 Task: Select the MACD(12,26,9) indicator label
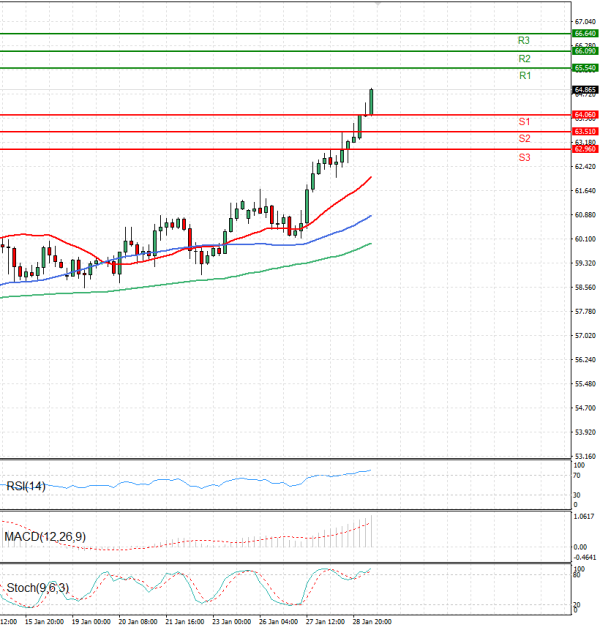click(44, 537)
